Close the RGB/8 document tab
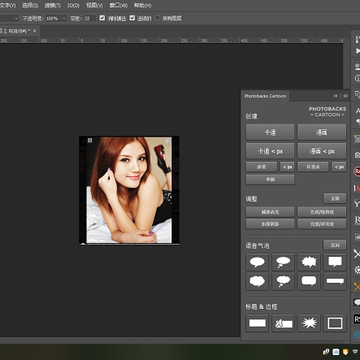Image resolution: width=360 pixels, height=360 pixels. (x=35, y=31)
